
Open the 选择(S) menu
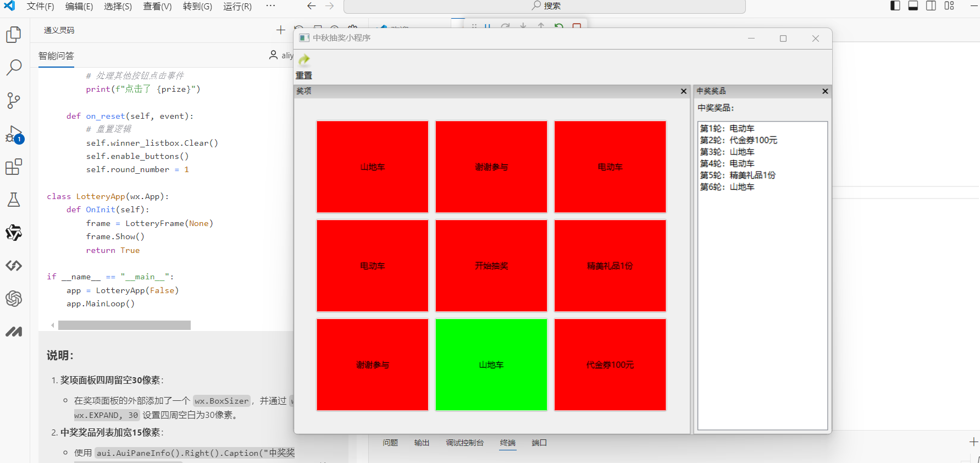coord(118,6)
